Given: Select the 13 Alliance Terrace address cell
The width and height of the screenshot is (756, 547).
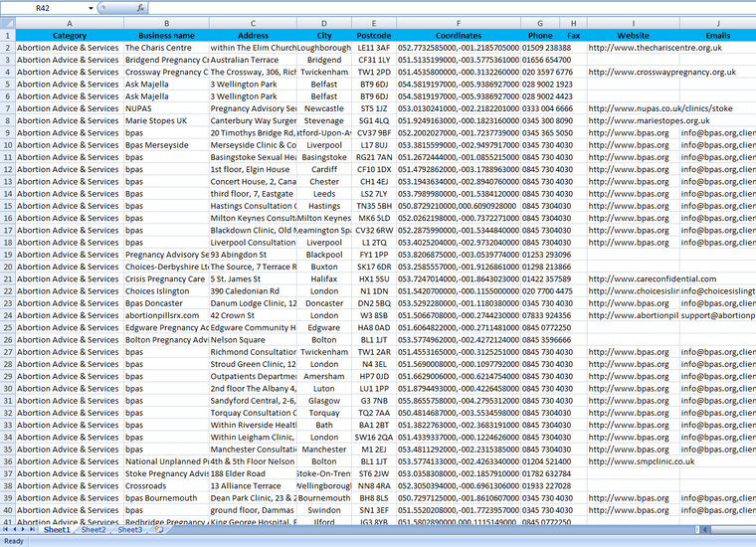Looking at the screenshot, I should [253, 485].
